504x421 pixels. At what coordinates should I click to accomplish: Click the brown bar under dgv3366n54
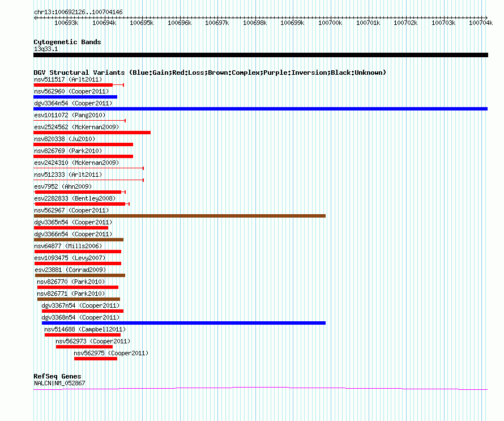tap(78, 240)
